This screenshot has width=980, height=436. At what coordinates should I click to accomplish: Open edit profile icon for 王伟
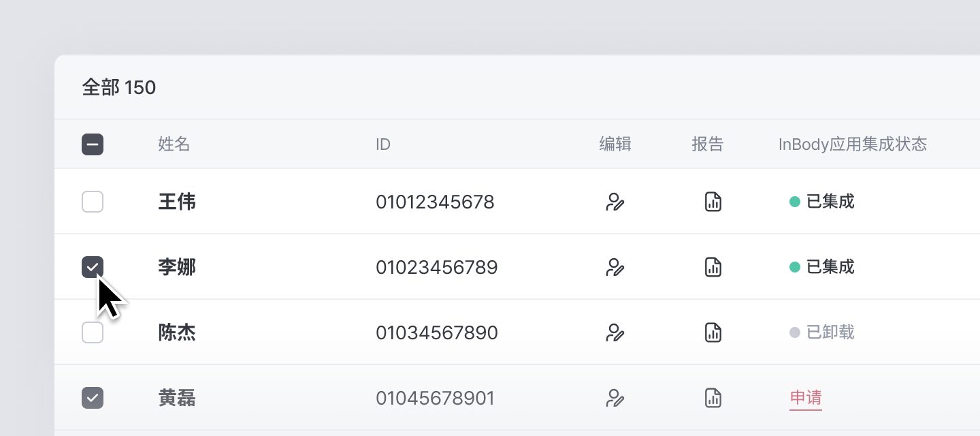615,202
